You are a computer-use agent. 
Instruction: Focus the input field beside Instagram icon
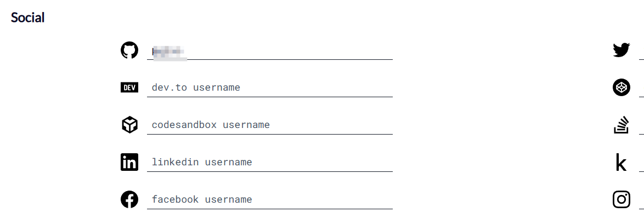(x=642, y=201)
